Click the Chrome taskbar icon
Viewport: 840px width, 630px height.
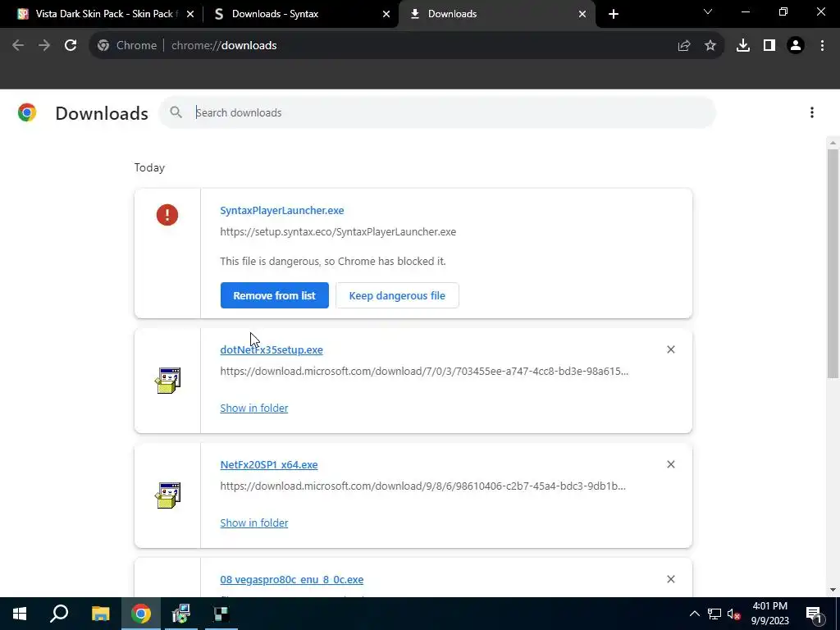[141, 614]
